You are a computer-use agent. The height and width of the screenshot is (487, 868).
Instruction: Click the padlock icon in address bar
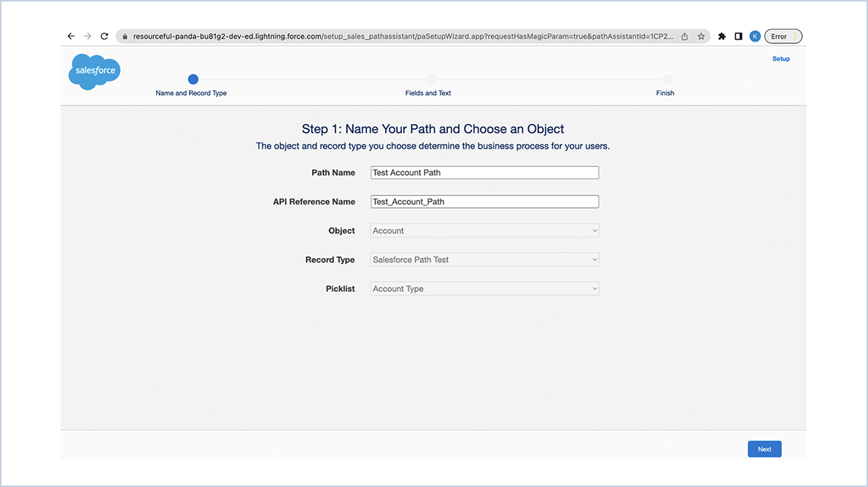pos(124,35)
